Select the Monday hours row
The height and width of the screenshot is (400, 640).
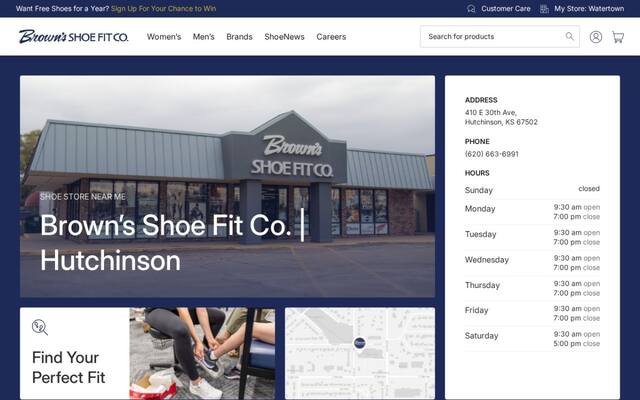(532, 212)
